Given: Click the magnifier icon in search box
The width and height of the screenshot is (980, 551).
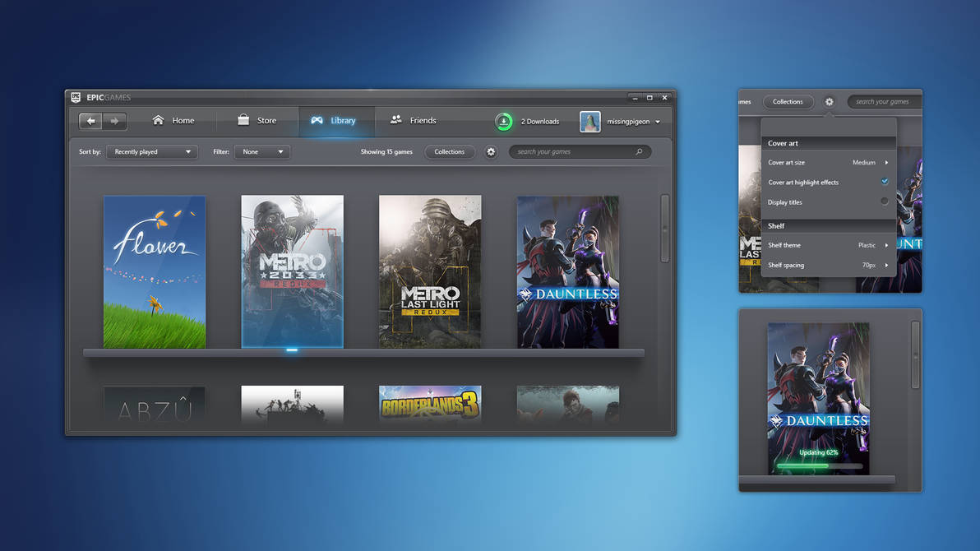Looking at the screenshot, I should tap(640, 152).
